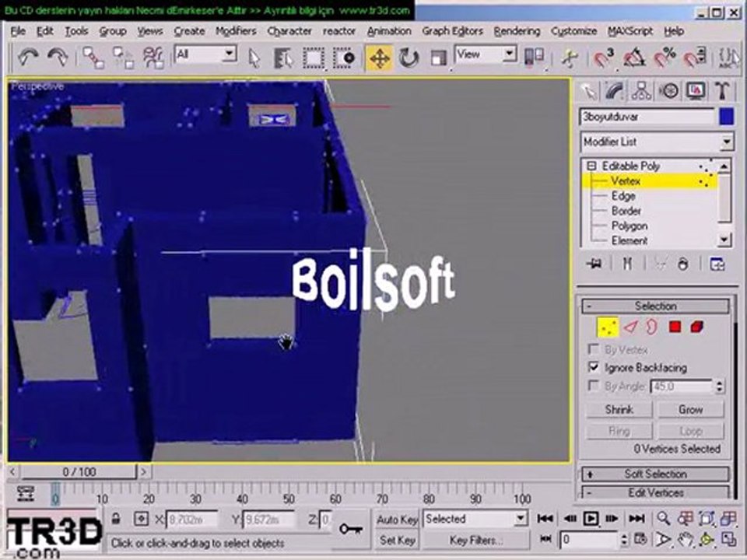Select Element sub-object in modifier stack
Viewport: 747px width, 560px height.
pyautogui.click(x=630, y=240)
